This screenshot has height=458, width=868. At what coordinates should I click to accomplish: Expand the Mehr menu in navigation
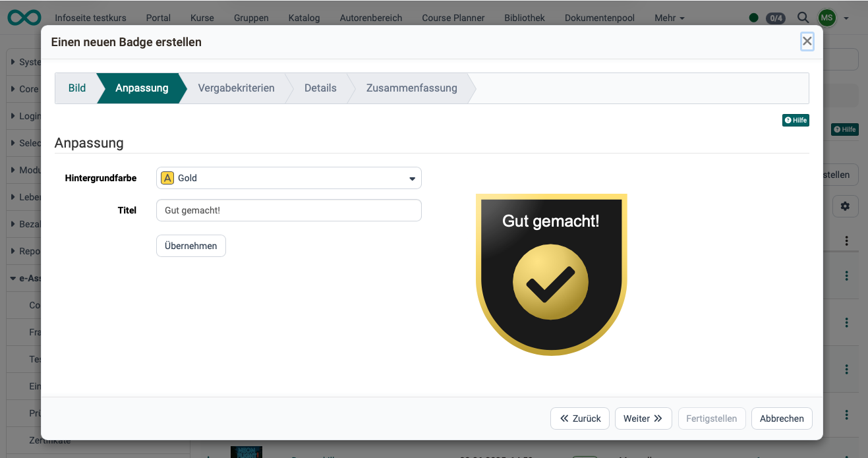[x=669, y=18]
